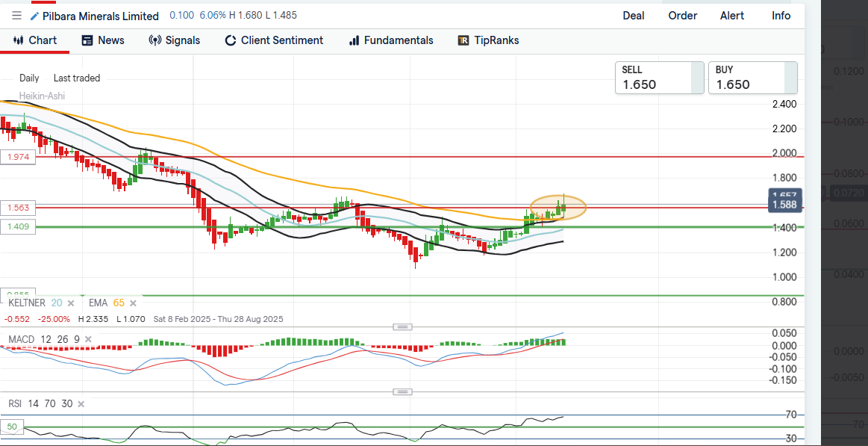868x446 pixels.
Task: Click the candlestick icon on Chart tab
Action: click(x=19, y=40)
